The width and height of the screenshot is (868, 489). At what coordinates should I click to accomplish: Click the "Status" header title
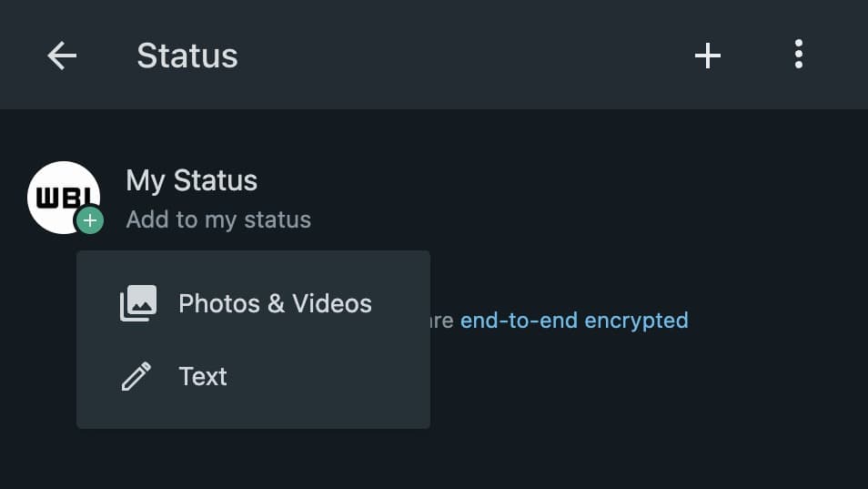[187, 56]
